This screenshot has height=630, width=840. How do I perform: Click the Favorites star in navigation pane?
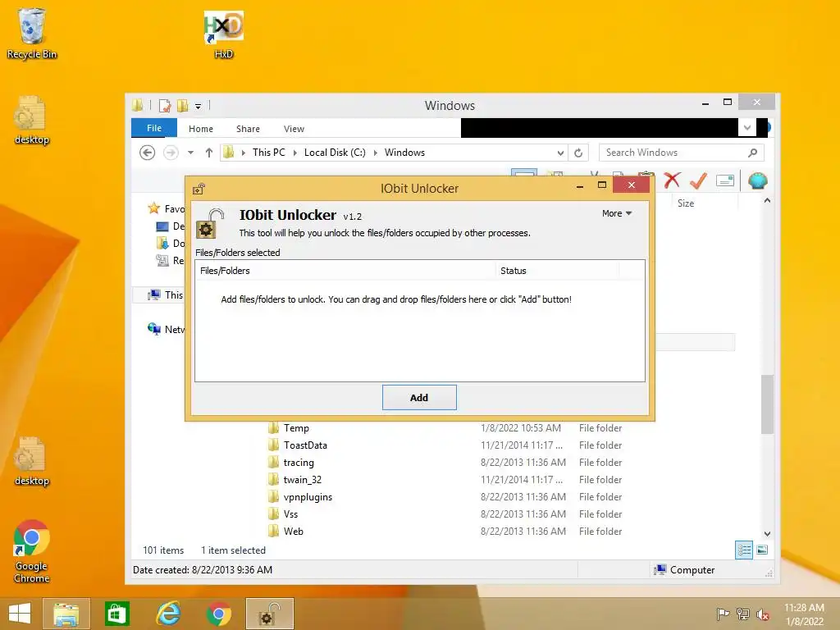pos(153,208)
